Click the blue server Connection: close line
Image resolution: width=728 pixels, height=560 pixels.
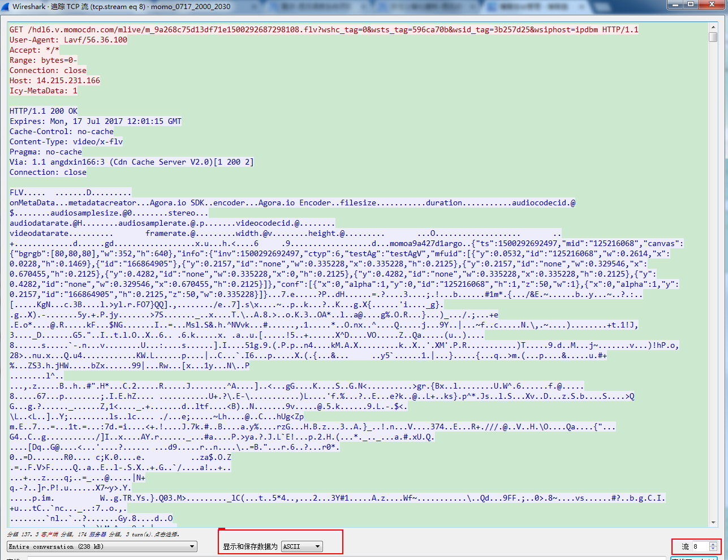[48, 172]
